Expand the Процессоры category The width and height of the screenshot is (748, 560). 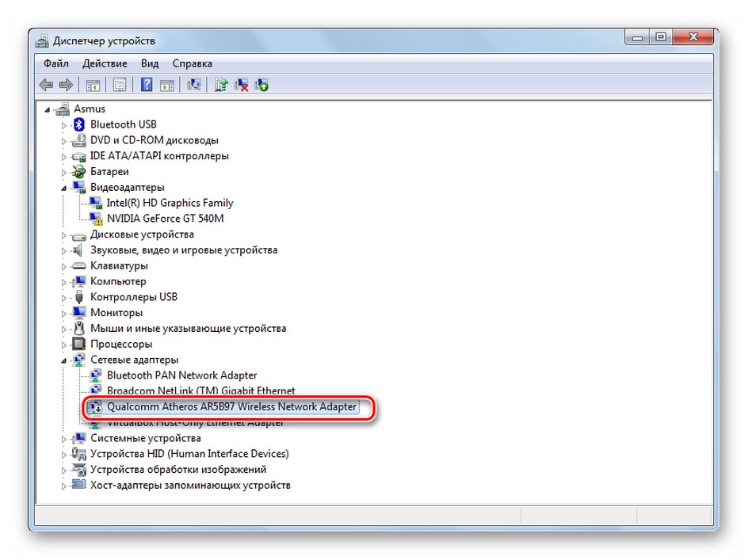point(63,345)
